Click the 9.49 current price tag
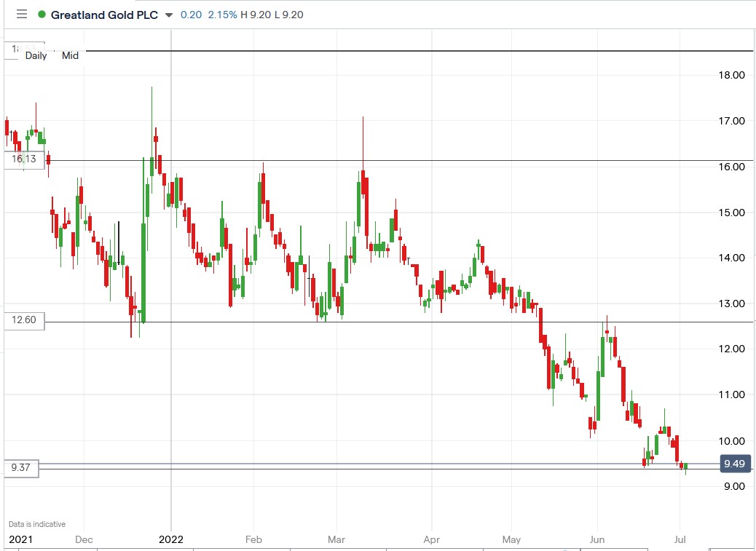This screenshot has width=756, height=551. (x=736, y=464)
